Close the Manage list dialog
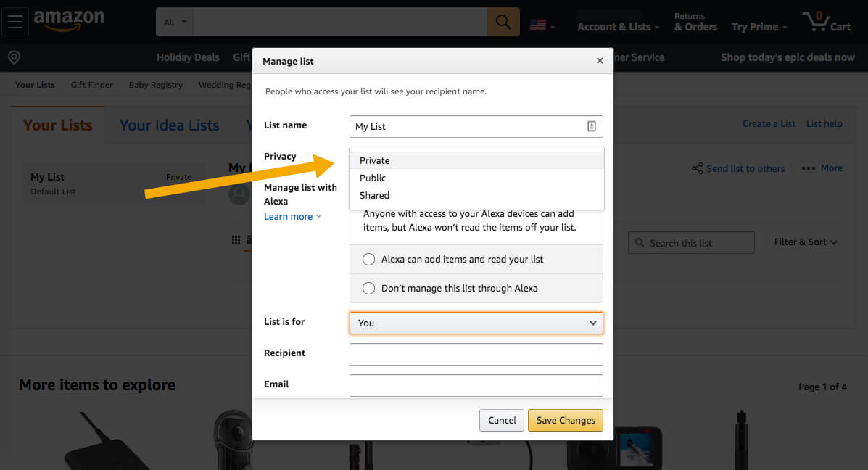This screenshot has width=868, height=470. coord(600,61)
